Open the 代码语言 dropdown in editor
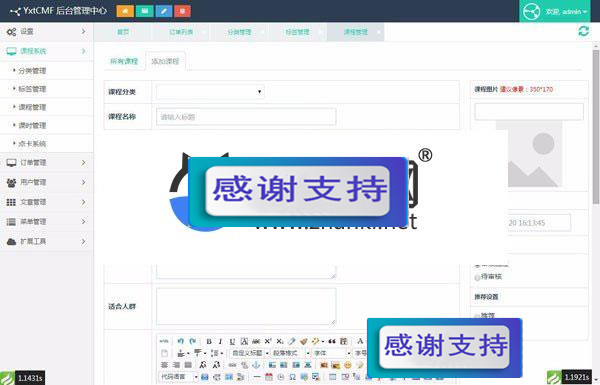This screenshot has height=385, width=600. [179, 377]
